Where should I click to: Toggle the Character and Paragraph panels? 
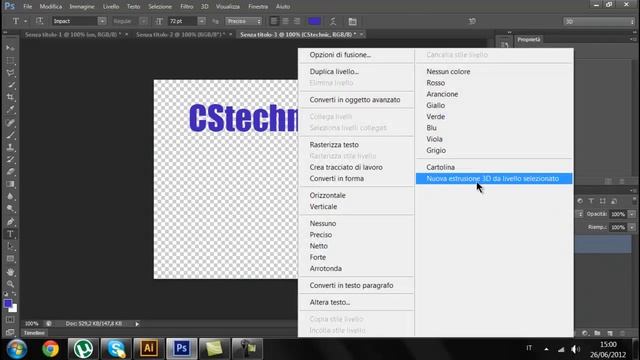coord(352,21)
